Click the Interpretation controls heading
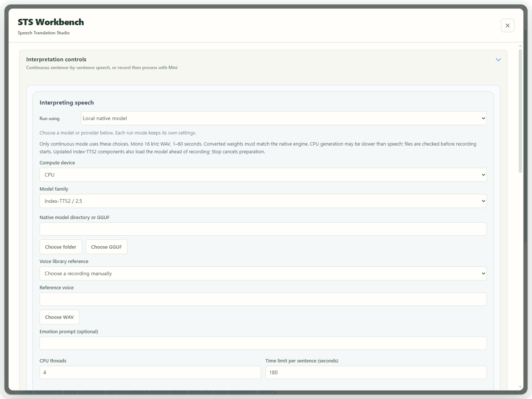Viewport: 532px width, 399px height. tap(56, 59)
